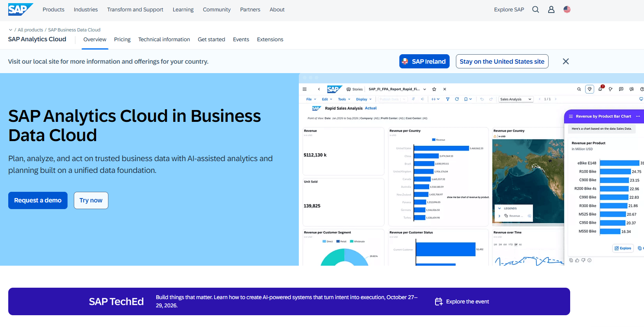
Task: Switch to the Pricing tab
Action: (122, 39)
